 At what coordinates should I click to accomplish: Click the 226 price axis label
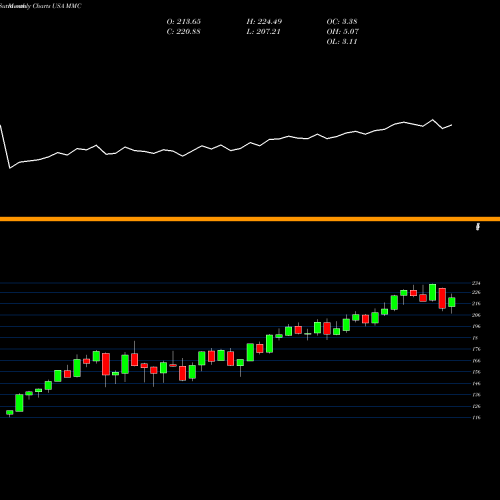coord(476,292)
